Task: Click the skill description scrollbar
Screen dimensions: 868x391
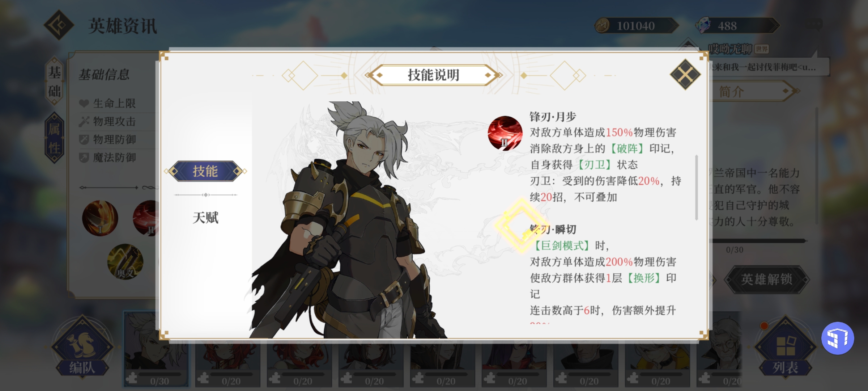Action: coord(696,187)
